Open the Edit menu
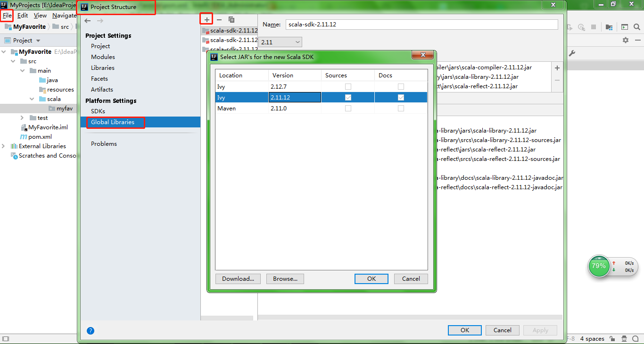 pos(23,16)
